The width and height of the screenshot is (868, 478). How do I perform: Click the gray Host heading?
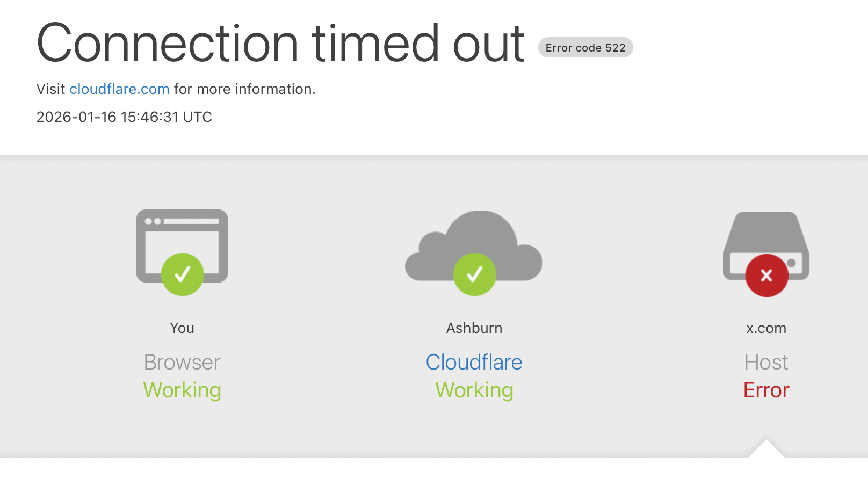point(766,363)
